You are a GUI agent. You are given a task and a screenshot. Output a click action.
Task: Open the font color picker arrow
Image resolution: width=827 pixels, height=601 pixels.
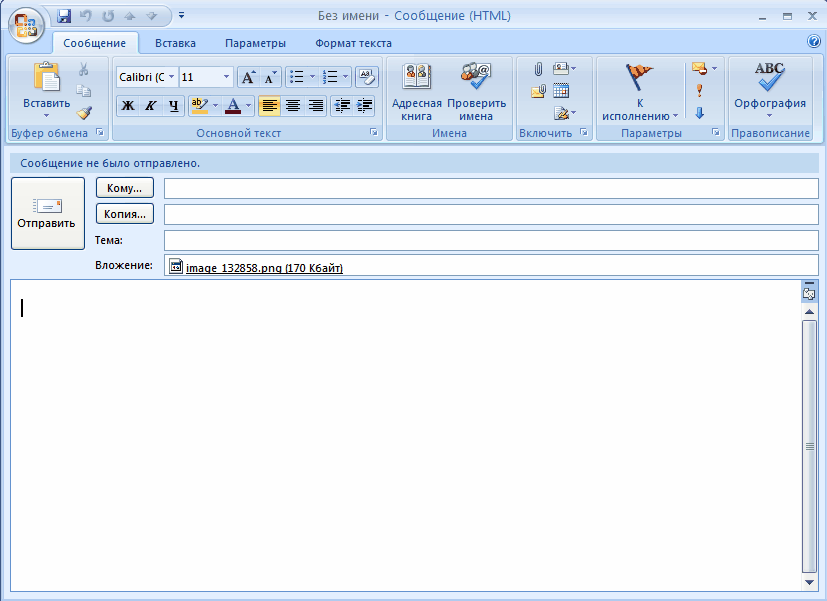point(248,106)
